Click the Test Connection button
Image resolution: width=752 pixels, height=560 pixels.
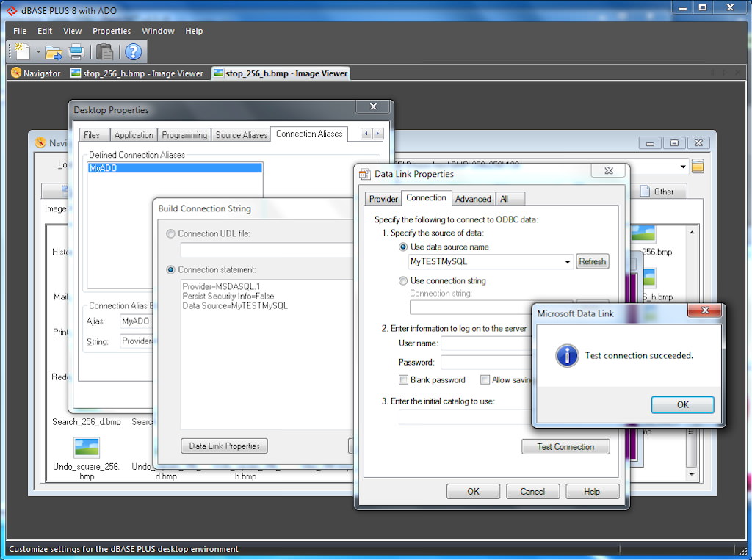(x=565, y=447)
